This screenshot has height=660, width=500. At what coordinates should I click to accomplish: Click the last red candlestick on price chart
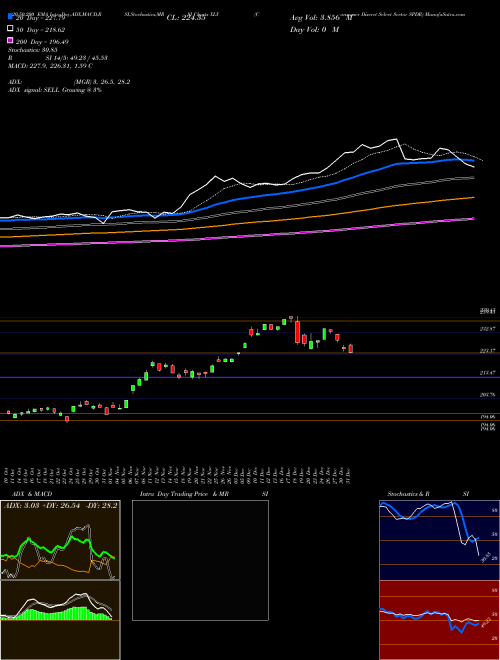(351, 349)
